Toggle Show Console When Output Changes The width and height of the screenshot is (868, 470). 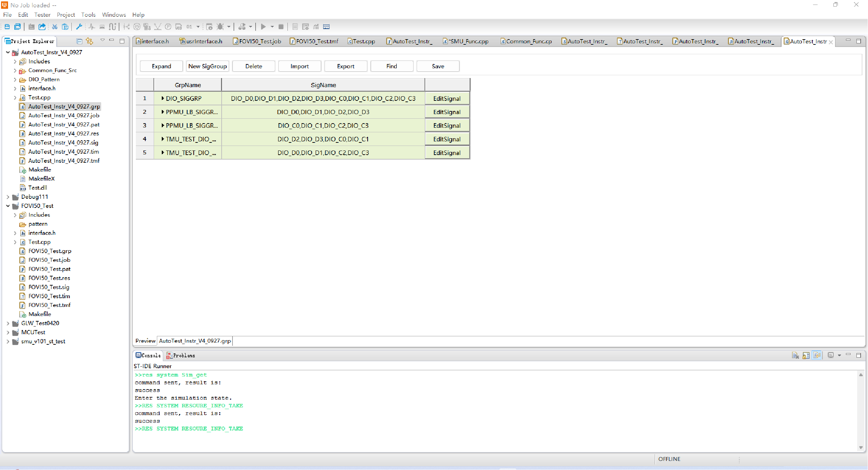pyautogui.click(x=817, y=355)
